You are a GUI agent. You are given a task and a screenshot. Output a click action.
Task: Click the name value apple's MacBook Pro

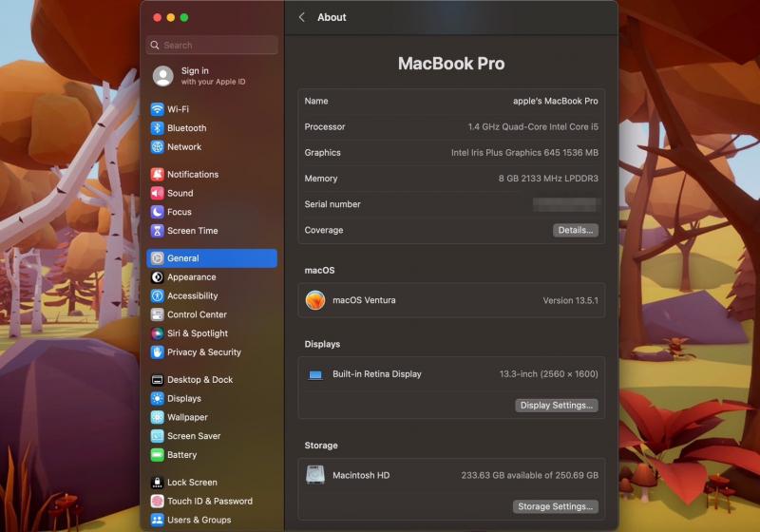tap(556, 102)
